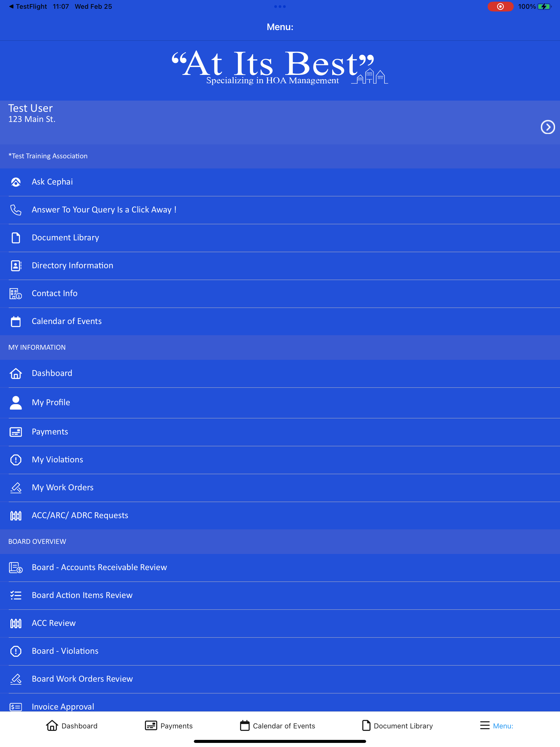The width and height of the screenshot is (560, 747).
Task: Tap the calendar icon in bottom tab bar
Action: click(x=245, y=725)
